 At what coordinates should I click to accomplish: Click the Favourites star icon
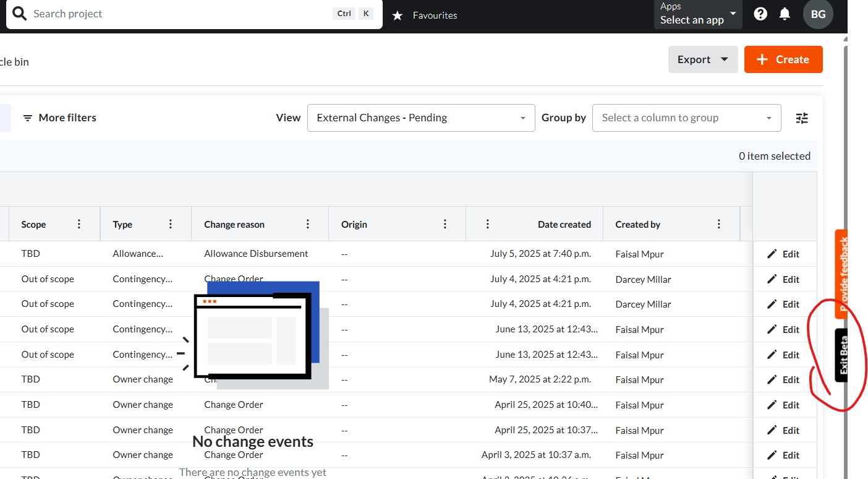398,15
